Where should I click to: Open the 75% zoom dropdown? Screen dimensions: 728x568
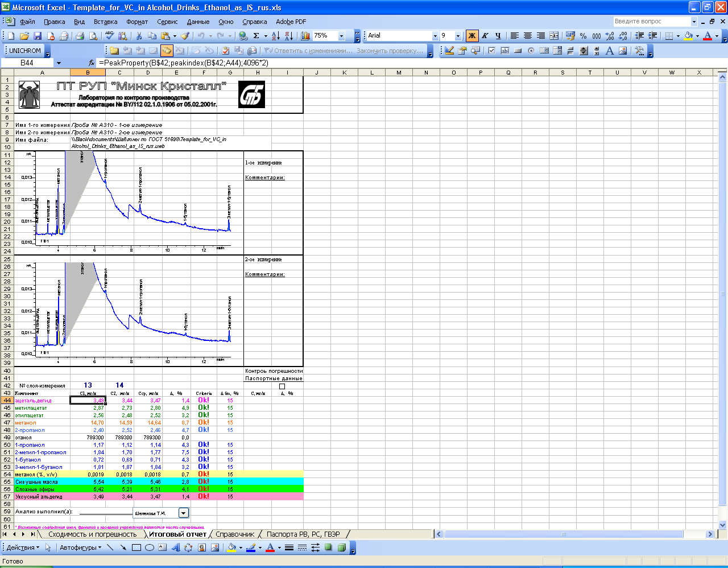coord(341,36)
